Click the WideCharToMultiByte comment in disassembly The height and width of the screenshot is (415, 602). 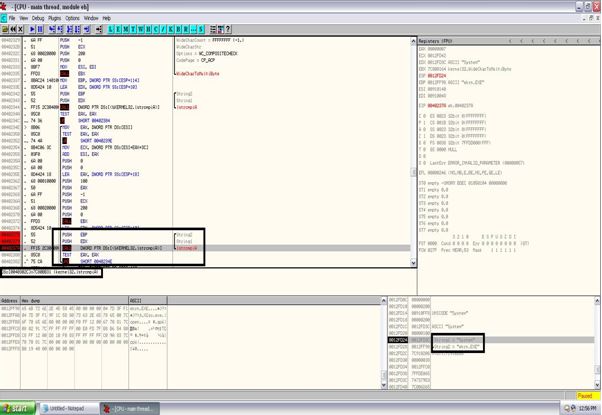198,74
